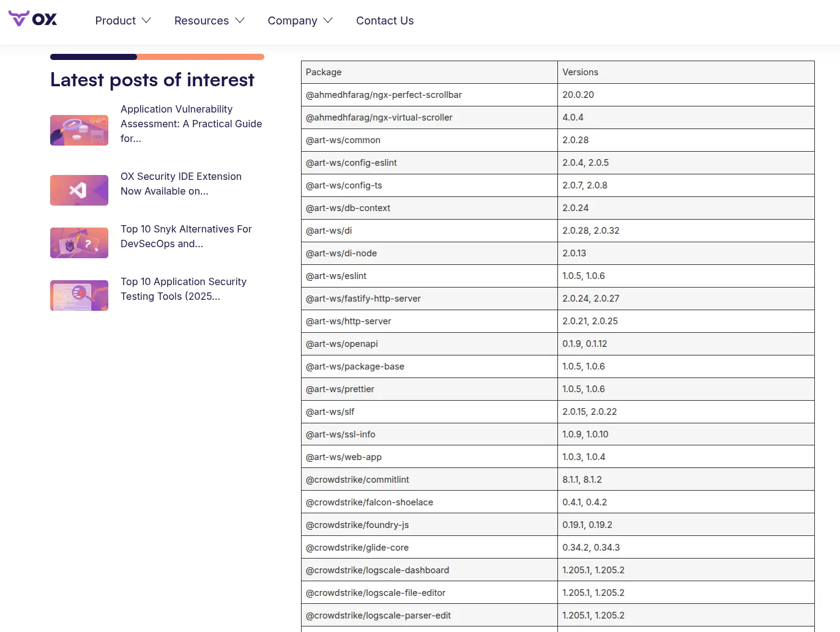Open the Product menu
The image size is (840, 632).
123,21
